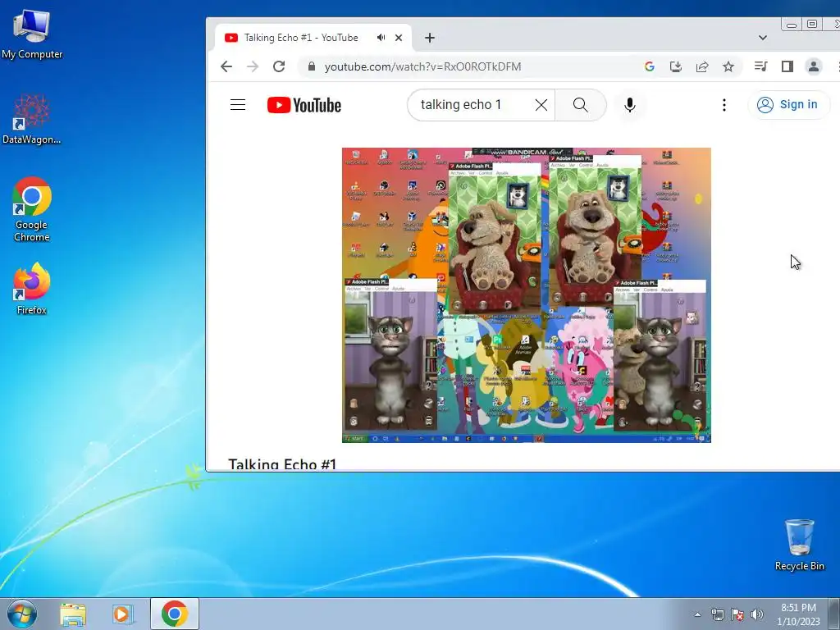
Task: Reload the YouTube page
Action: 279,66
